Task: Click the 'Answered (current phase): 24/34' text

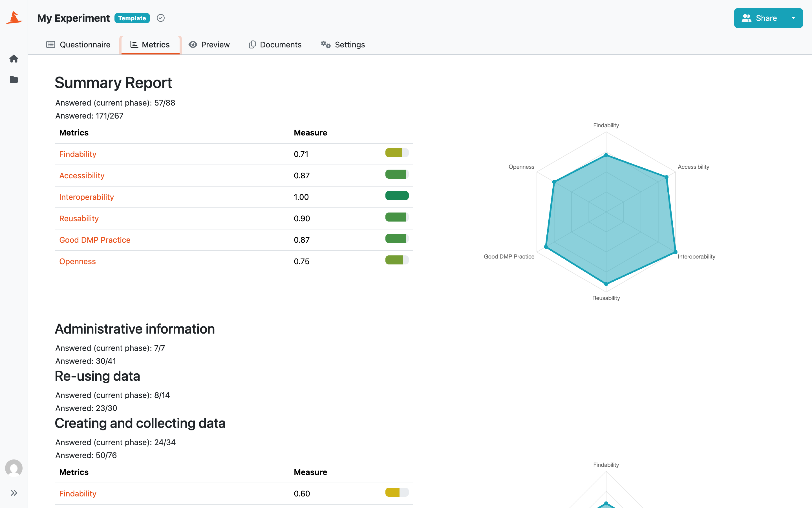Action: point(115,443)
